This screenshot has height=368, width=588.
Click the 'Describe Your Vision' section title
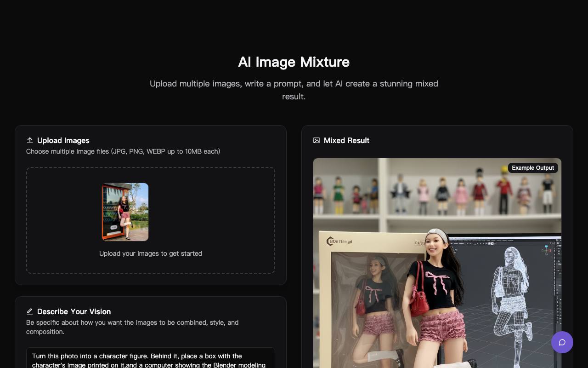pyautogui.click(x=74, y=311)
